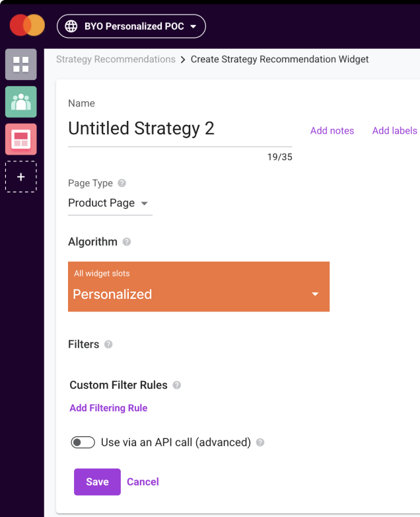Click the dashed plus add app button
Image resolution: width=420 pixels, height=517 pixels.
pyautogui.click(x=20, y=177)
